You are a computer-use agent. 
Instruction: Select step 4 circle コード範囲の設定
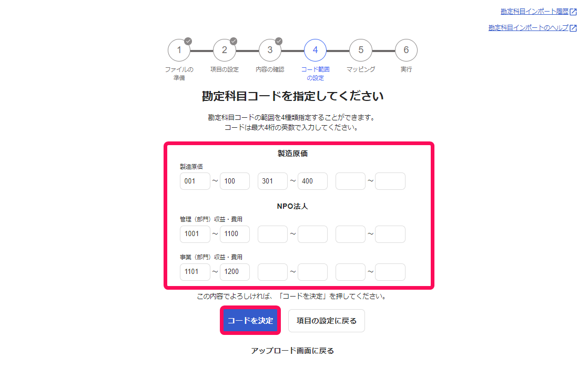pyautogui.click(x=316, y=50)
